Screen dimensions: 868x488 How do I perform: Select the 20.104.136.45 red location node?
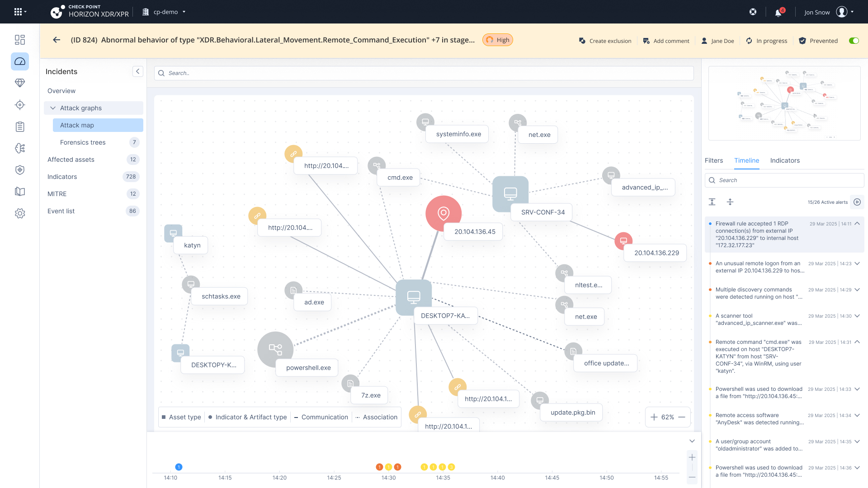443,213
